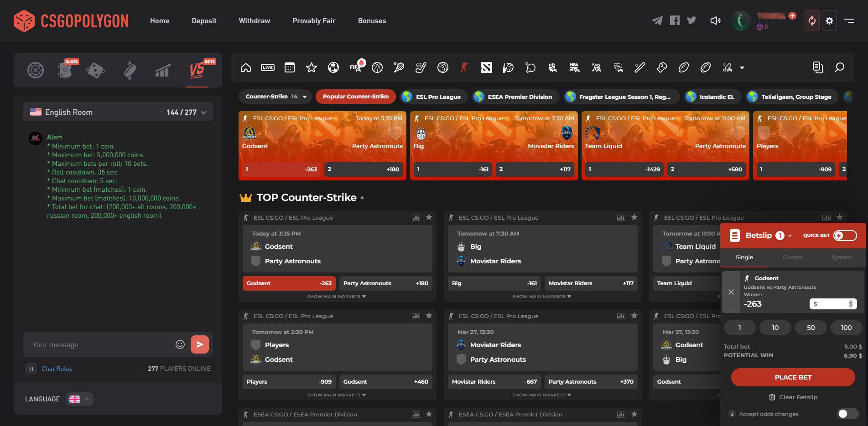This screenshot has height=426, width=868.
Task: Open the language selector flag dropdown
Action: tap(80, 399)
